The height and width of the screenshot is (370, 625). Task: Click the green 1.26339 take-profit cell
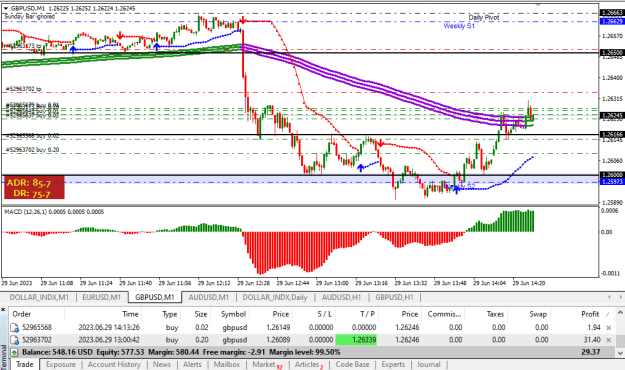[x=356, y=340]
